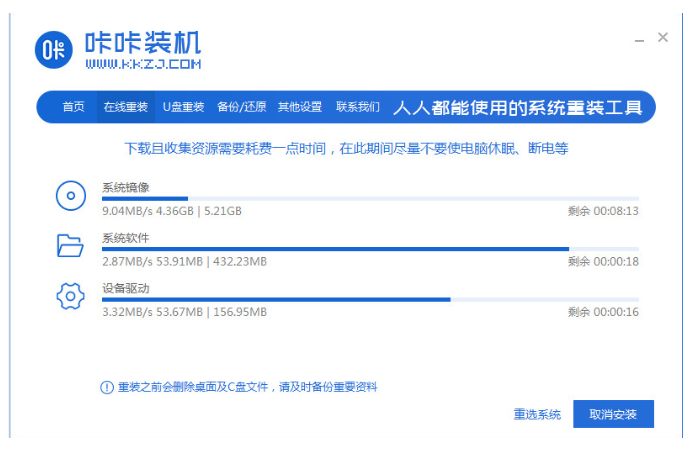The width and height of the screenshot is (691, 460).
Task: Open the U盘重装 tab
Action: 183,107
